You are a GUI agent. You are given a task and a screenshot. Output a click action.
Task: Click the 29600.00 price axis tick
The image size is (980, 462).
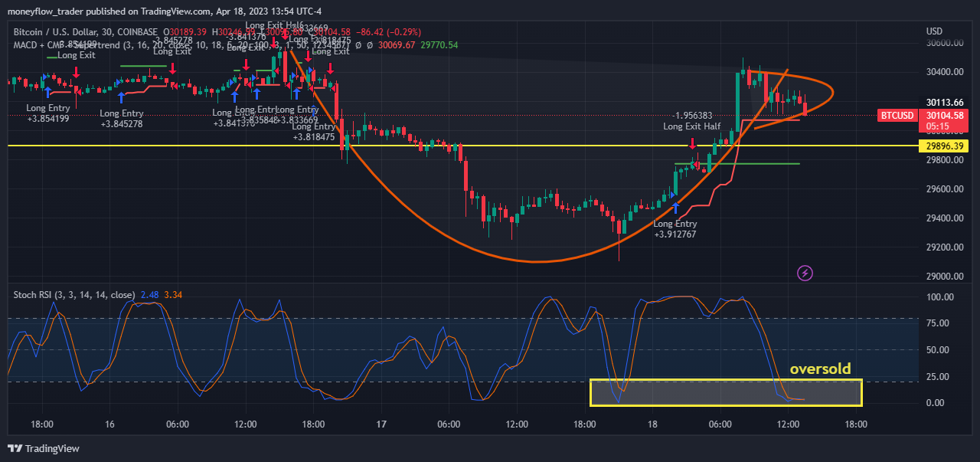pyautogui.click(x=945, y=189)
